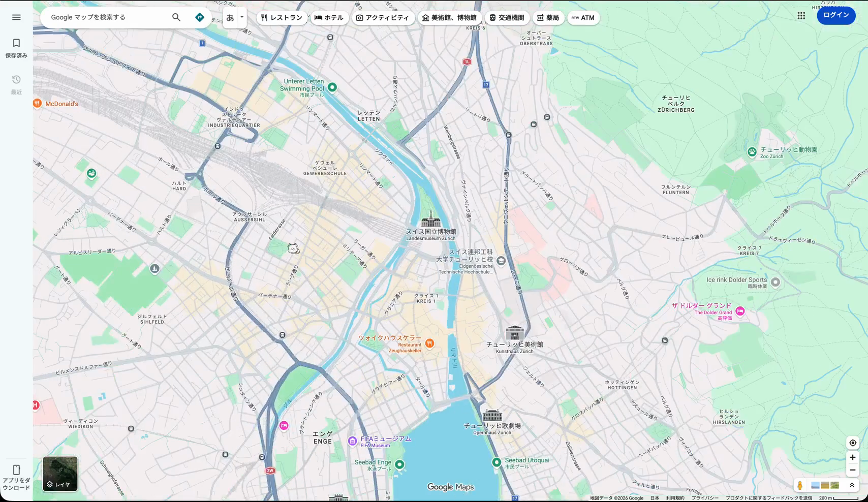The height and width of the screenshot is (502, 868).
Task: Focus the Google マップを検索する field
Action: 108,17
